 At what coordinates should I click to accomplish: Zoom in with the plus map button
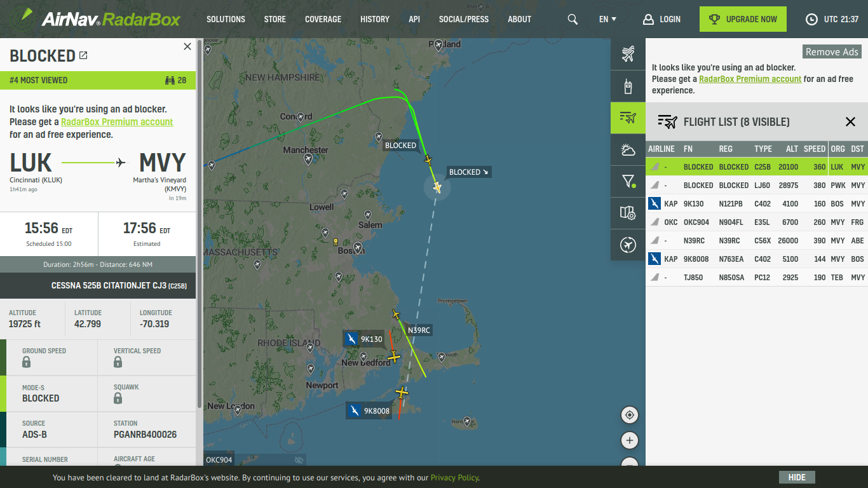coord(630,440)
